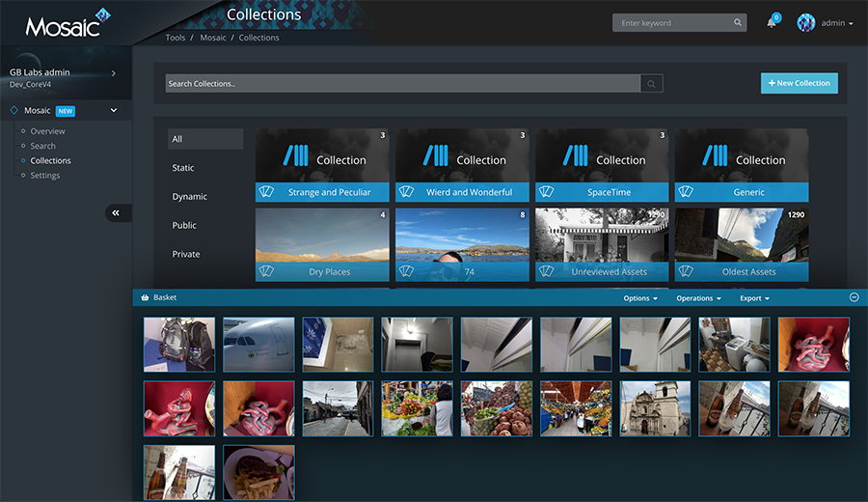
Task: Select the airplane thumbnail in the Basket
Action: (x=258, y=345)
